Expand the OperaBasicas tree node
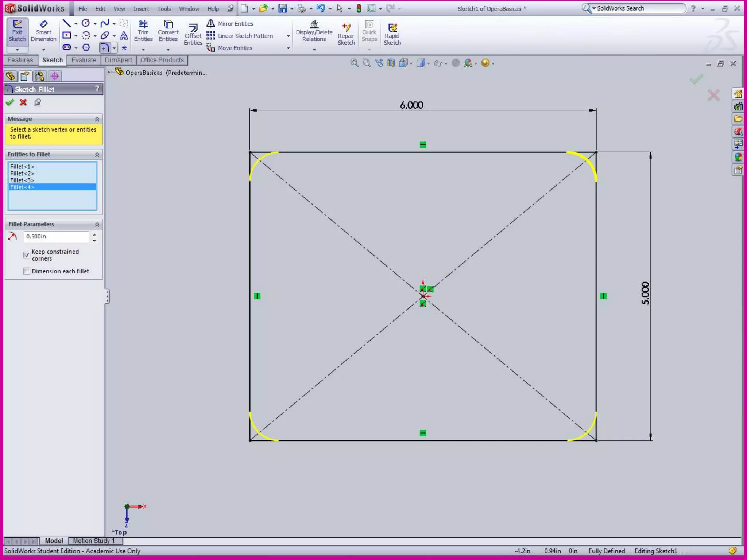Screen dimensions: 747x560 pos(109,72)
